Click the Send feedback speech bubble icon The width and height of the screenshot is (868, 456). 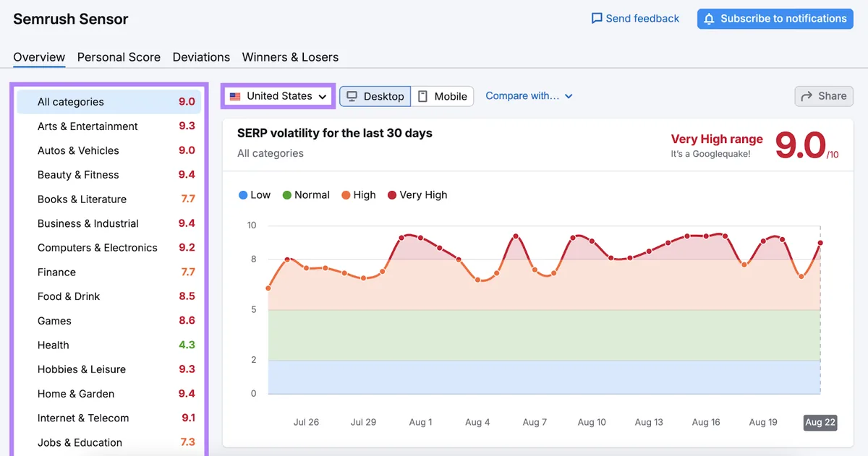[597, 19]
